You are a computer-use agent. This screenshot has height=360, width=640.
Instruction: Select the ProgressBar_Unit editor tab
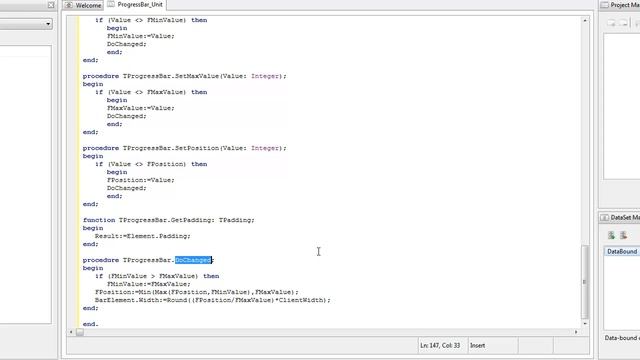pos(135,5)
